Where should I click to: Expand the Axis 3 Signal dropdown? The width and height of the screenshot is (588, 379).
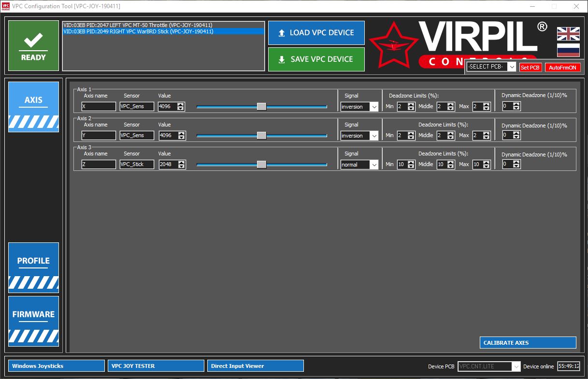coord(359,165)
